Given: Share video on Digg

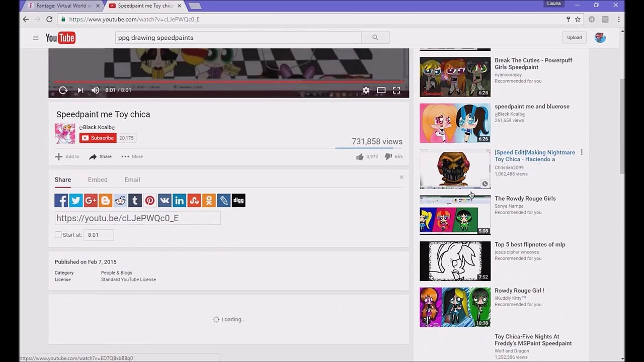Looking at the screenshot, I should 238,201.
